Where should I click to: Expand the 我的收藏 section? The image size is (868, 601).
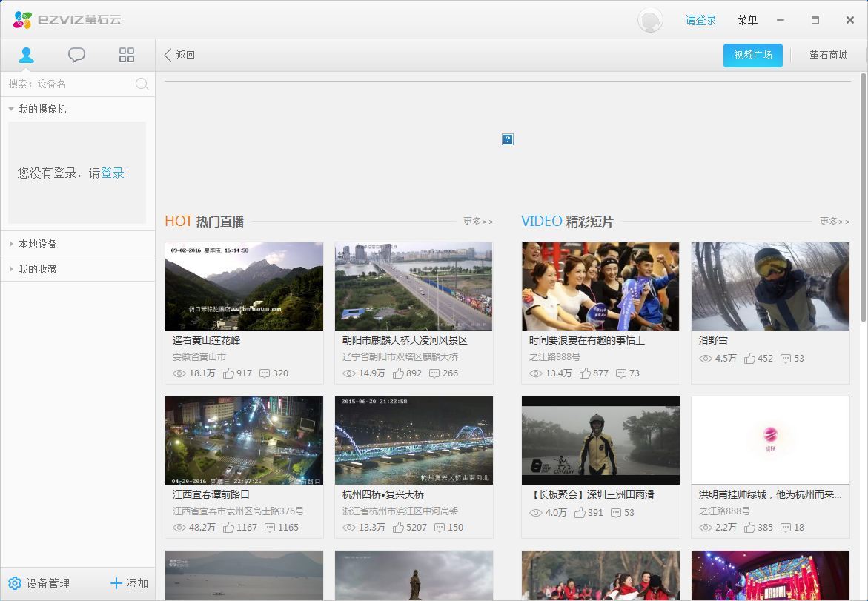(11, 269)
